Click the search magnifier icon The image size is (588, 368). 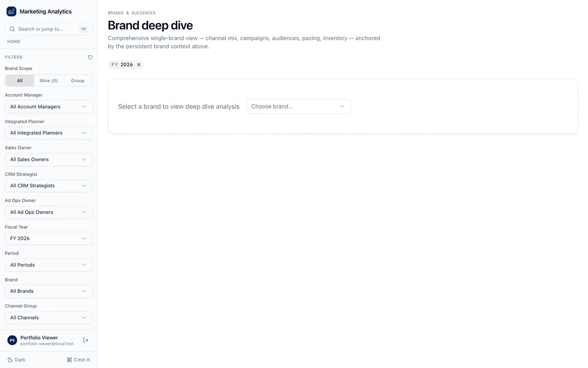(12, 29)
